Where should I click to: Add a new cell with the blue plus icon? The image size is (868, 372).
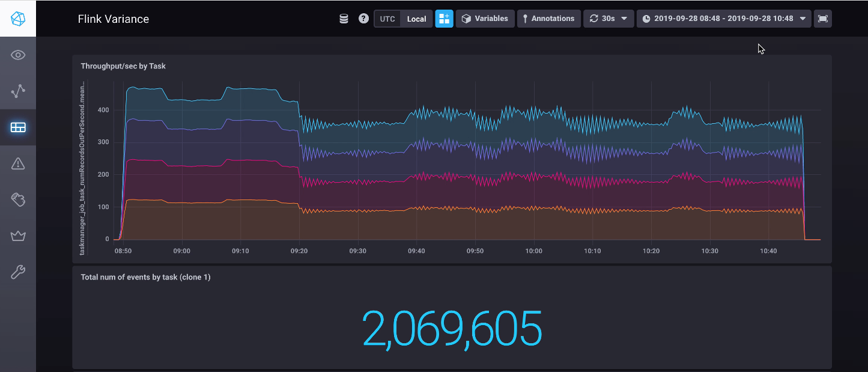444,19
